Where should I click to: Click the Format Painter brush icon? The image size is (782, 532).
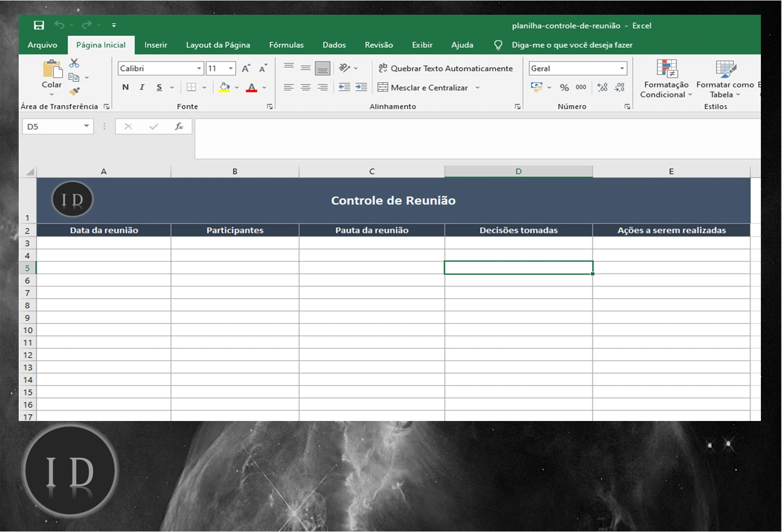[74, 91]
